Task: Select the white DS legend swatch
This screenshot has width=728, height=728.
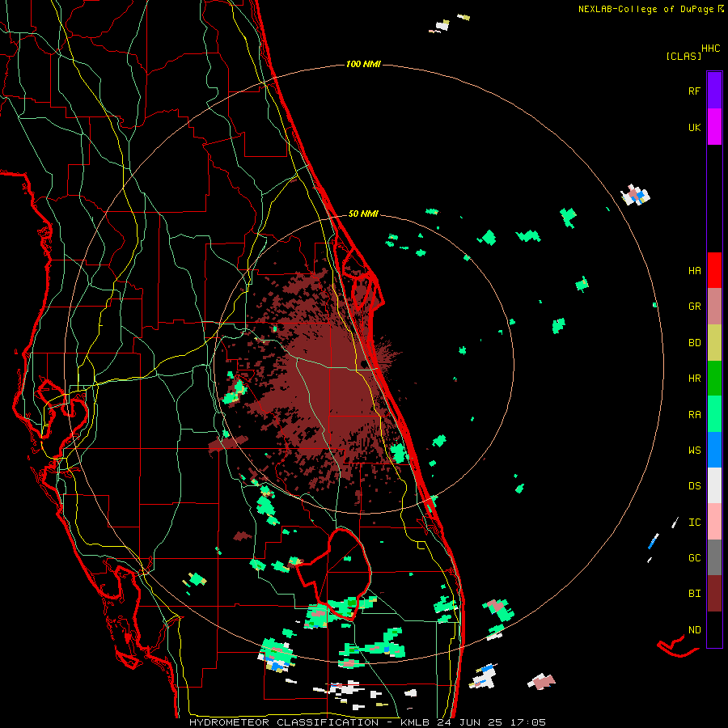Action: click(714, 485)
